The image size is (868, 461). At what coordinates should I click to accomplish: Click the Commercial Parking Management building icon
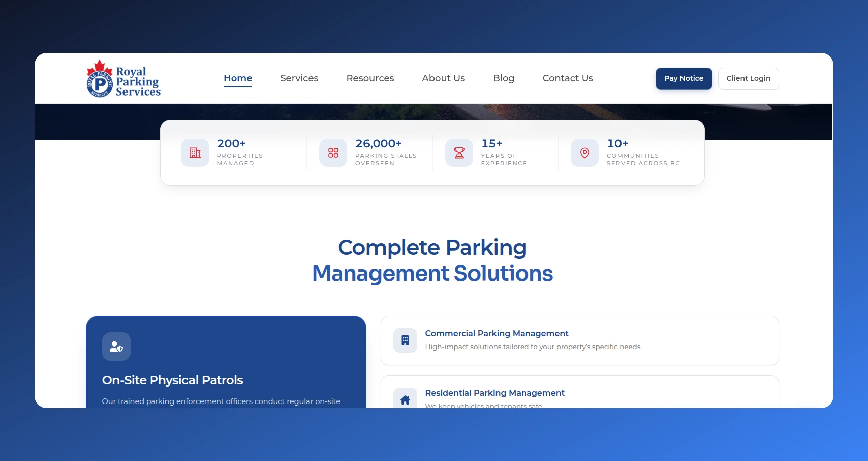pyautogui.click(x=405, y=340)
